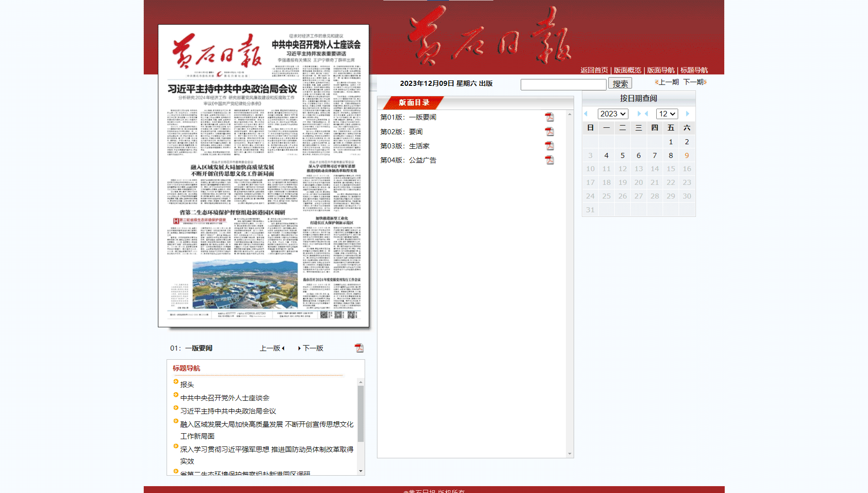The height and width of the screenshot is (493, 868).
Task: Click the 搜索 button
Action: pos(620,84)
